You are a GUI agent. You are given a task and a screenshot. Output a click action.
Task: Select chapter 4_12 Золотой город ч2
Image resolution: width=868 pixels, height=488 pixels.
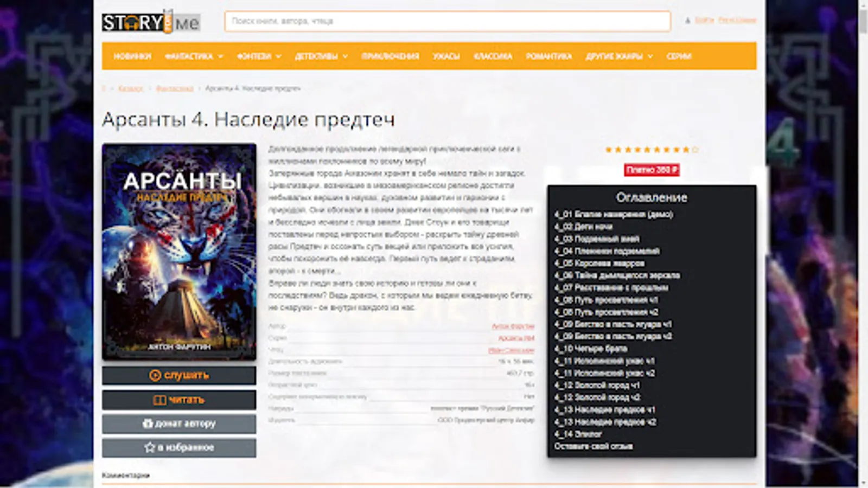point(597,397)
